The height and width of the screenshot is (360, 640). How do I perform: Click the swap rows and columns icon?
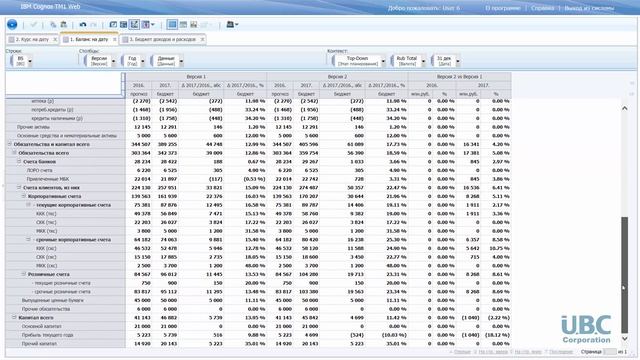[x=113, y=24]
